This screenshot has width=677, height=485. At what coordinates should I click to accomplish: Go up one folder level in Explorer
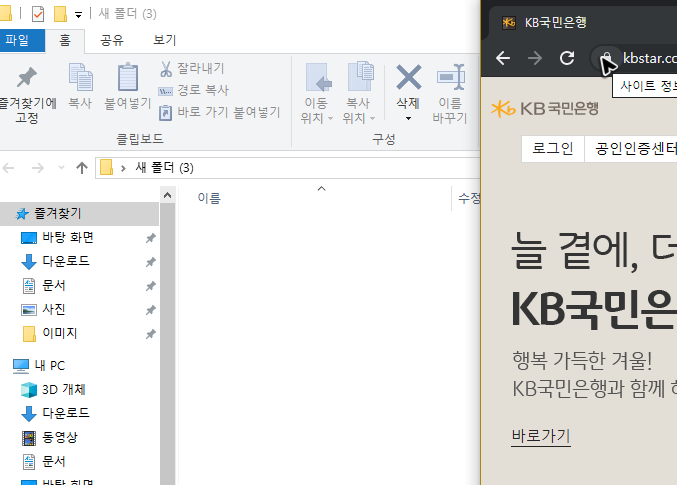[82, 168]
